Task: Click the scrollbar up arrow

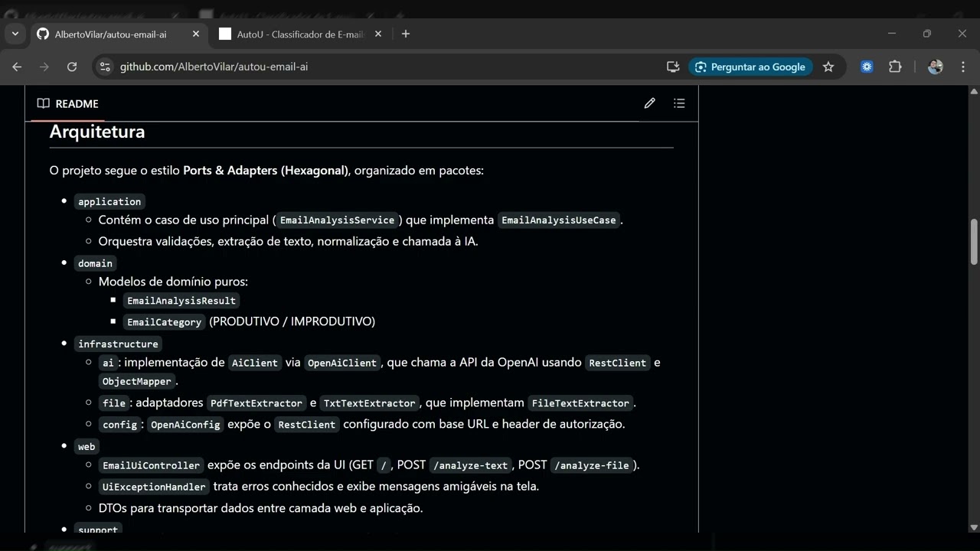Action: point(974,91)
